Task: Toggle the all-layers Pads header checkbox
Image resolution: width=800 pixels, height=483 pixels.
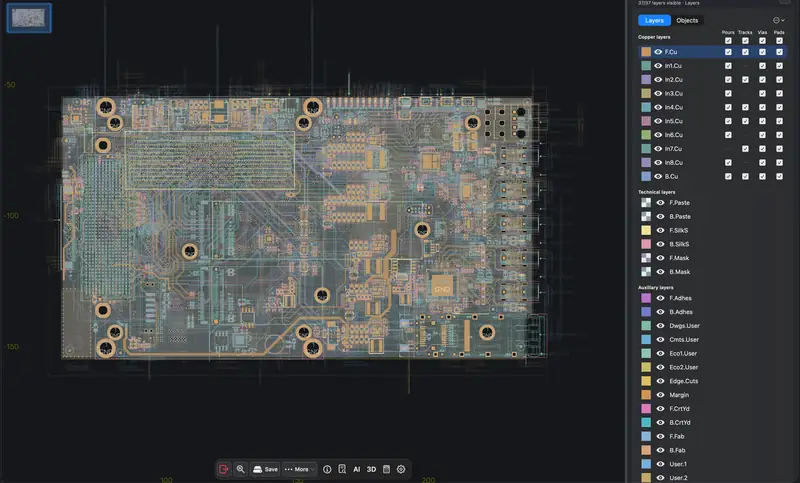Action: [779, 40]
